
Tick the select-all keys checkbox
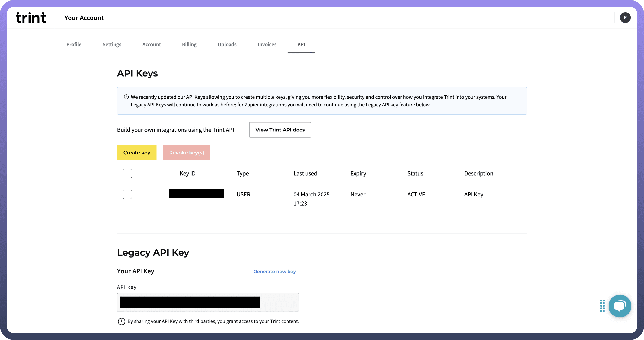(127, 173)
